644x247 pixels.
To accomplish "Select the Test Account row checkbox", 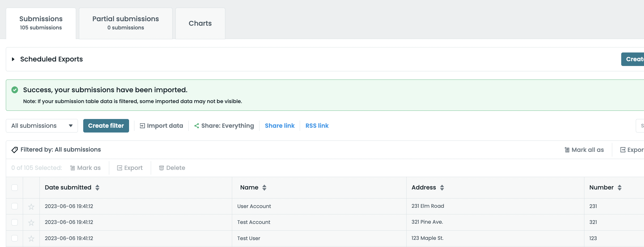I will click(x=15, y=222).
